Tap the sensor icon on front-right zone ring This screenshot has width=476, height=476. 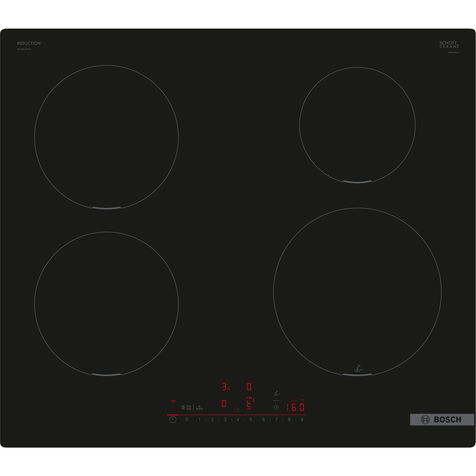coord(358,368)
